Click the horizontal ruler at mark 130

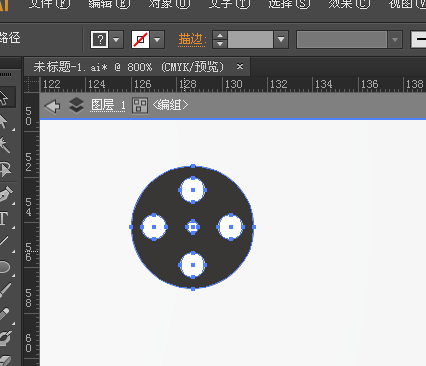click(233, 84)
